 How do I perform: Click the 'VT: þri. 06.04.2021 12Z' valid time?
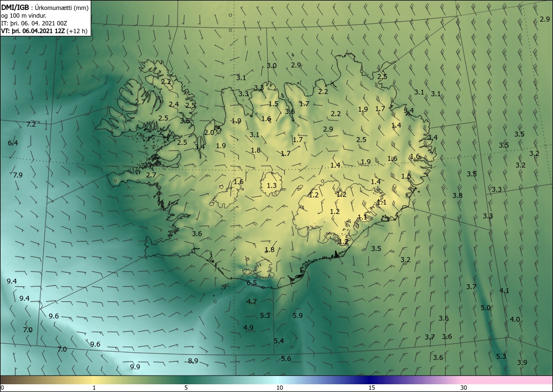pos(33,31)
